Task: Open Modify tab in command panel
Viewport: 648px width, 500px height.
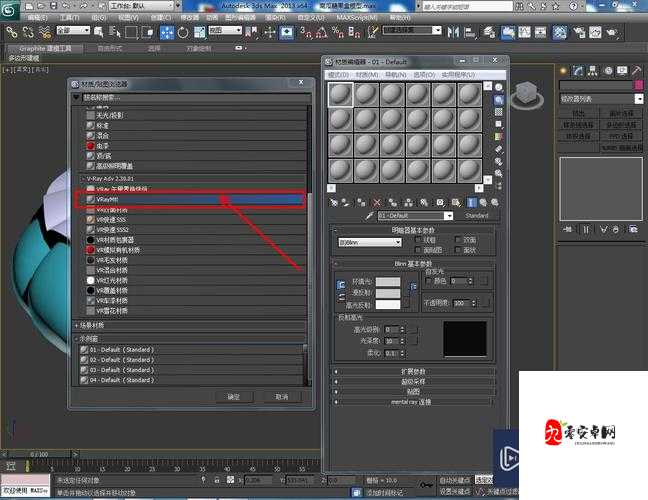Action: pyautogui.click(x=578, y=71)
